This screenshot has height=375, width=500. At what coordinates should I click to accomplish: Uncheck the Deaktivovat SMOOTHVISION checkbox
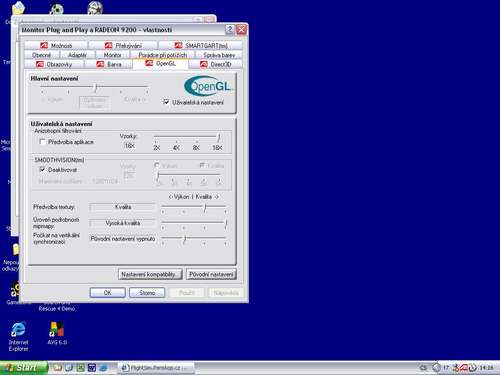pos(42,169)
